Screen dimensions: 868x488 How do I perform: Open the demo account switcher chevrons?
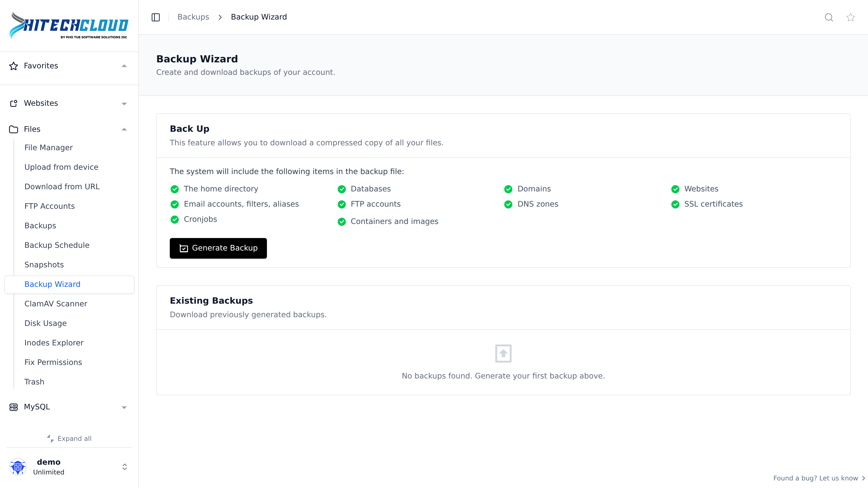point(125,467)
